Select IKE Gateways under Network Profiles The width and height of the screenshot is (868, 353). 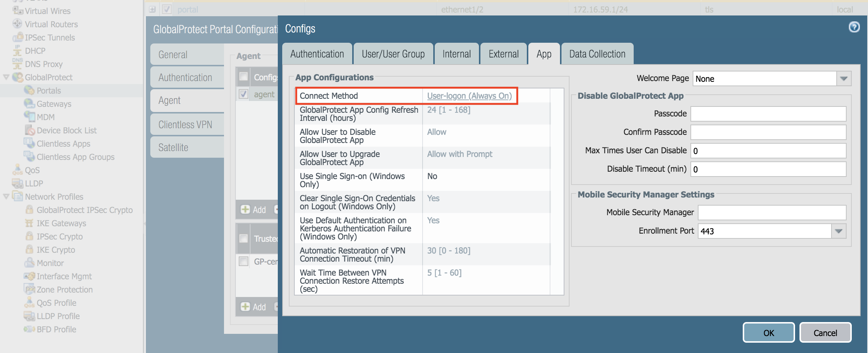pos(61,223)
